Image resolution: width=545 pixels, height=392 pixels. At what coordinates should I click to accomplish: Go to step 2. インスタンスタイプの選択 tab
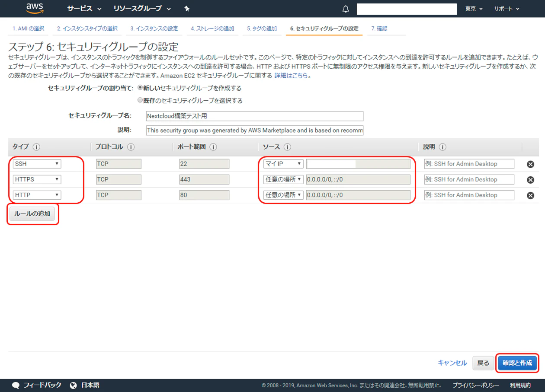(87, 29)
